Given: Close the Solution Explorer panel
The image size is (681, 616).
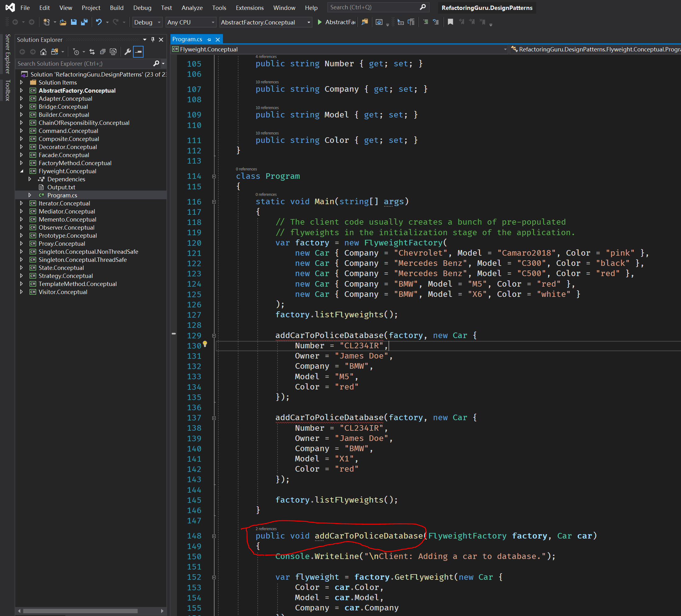Looking at the screenshot, I should [161, 40].
